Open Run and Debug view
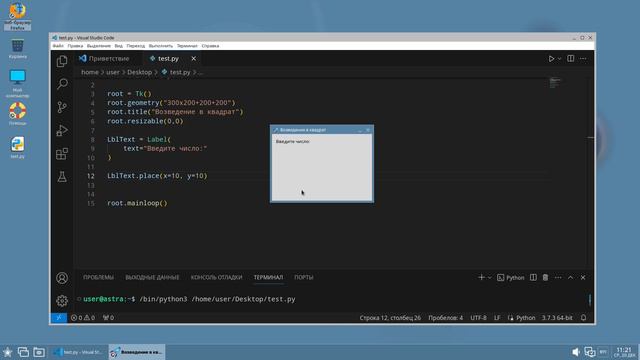The image size is (640, 360). [62, 131]
